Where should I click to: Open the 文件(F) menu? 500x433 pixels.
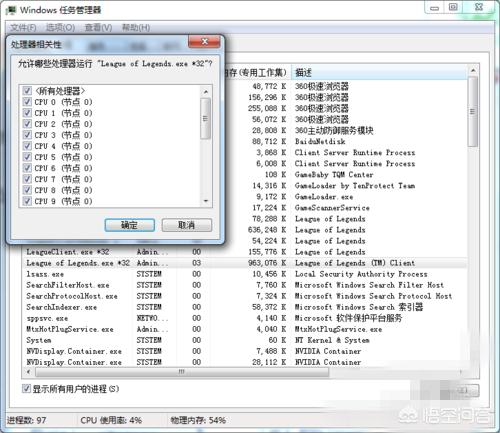[x=23, y=28]
